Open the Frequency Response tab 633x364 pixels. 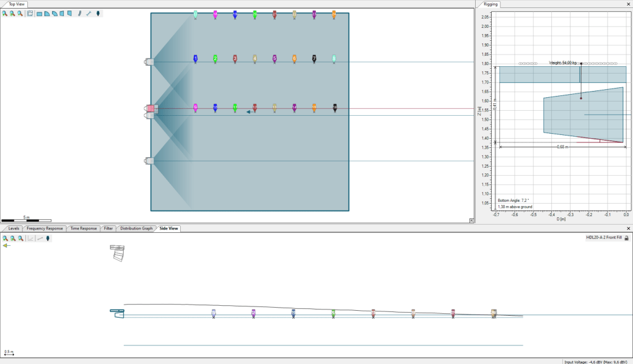click(45, 228)
